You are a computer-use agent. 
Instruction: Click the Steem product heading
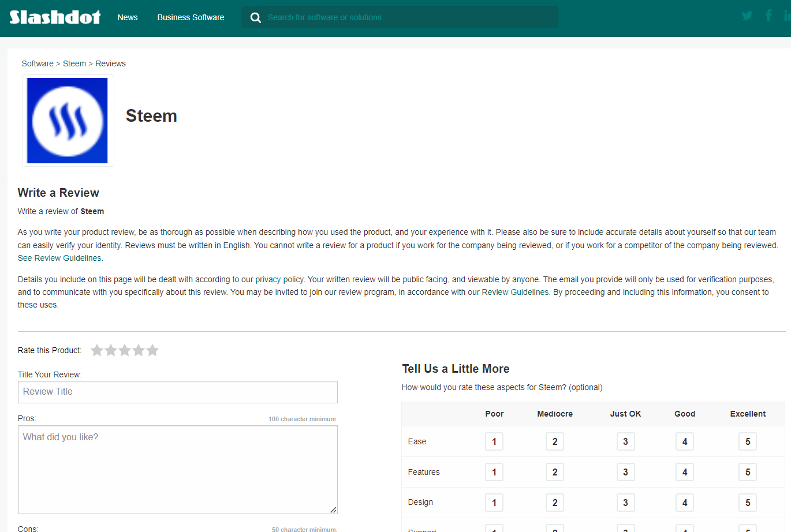point(151,116)
